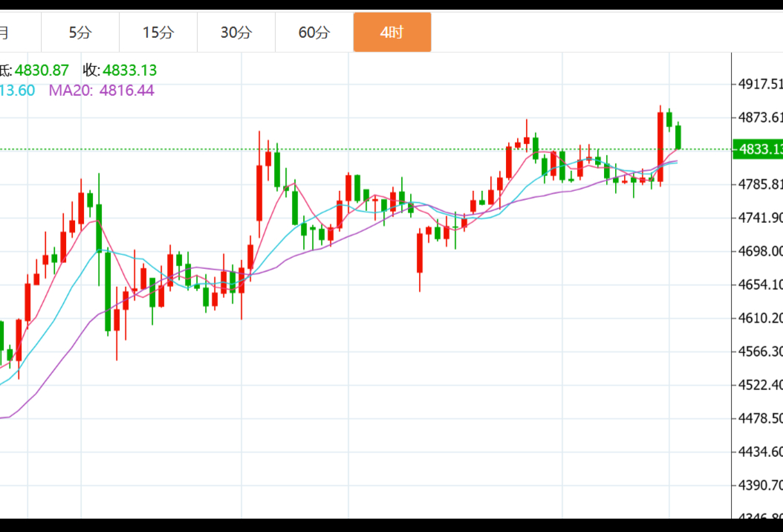Viewport: 783px width, 532px height.
Task: Click the MA20 value 4816.44
Action: pyautogui.click(x=126, y=91)
